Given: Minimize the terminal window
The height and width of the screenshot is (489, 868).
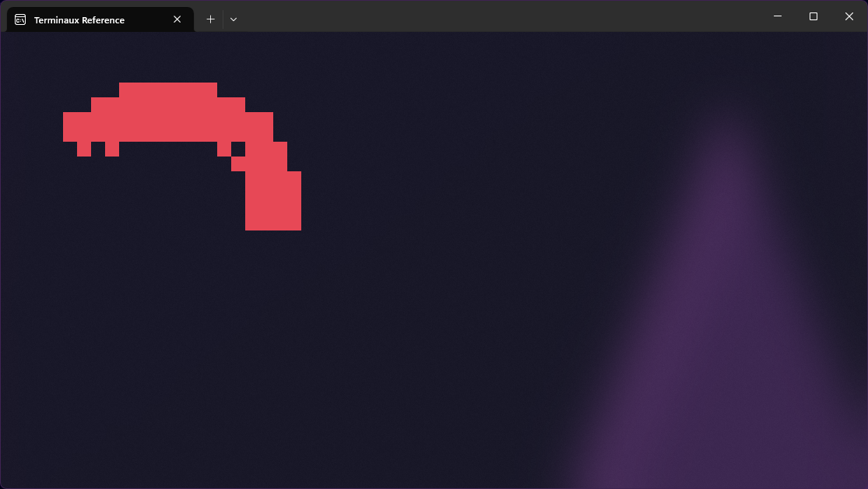Looking at the screenshot, I should (x=777, y=16).
